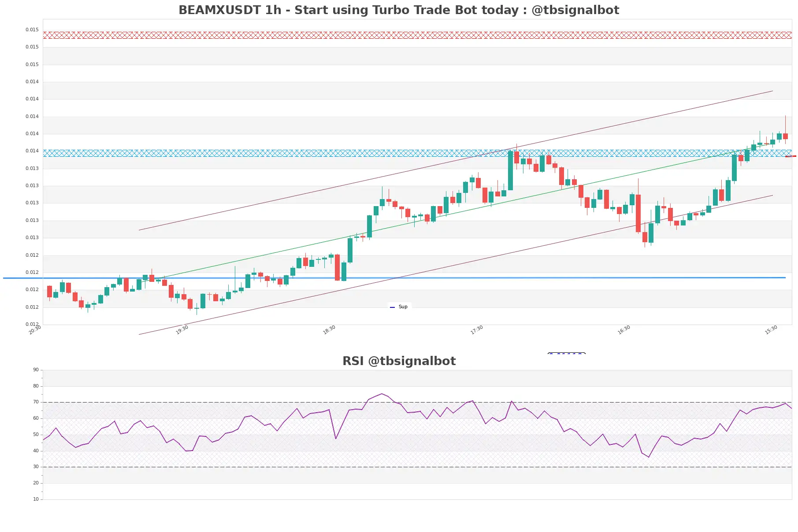798x532 pixels.
Task: Click the BEAMXUSDT 1h chart title
Action: (399, 10)
